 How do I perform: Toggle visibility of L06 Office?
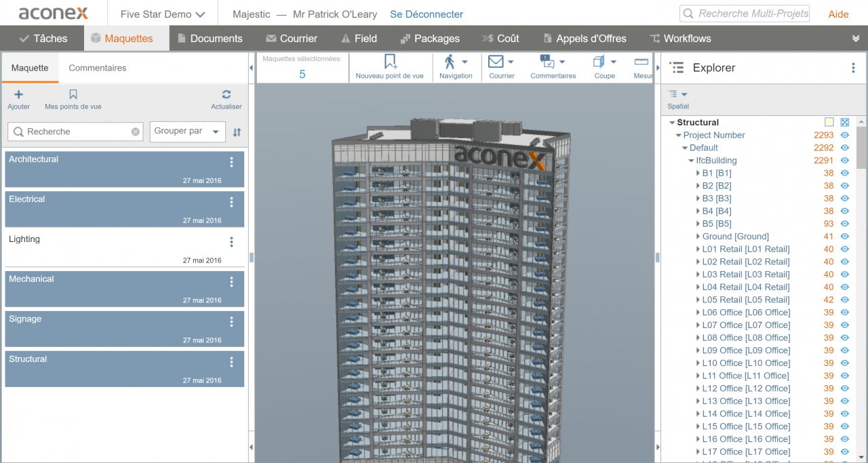[845, 313]
